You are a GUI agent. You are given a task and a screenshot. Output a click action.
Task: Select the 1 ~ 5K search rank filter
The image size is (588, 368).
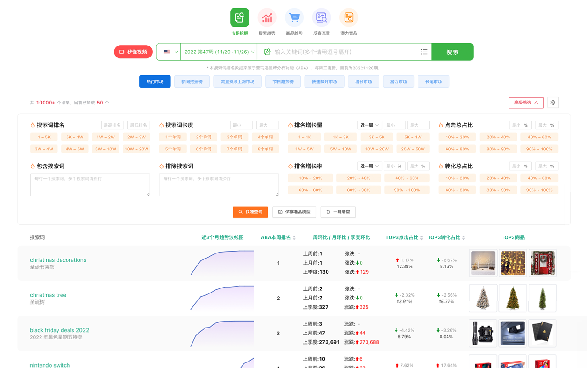44,137
